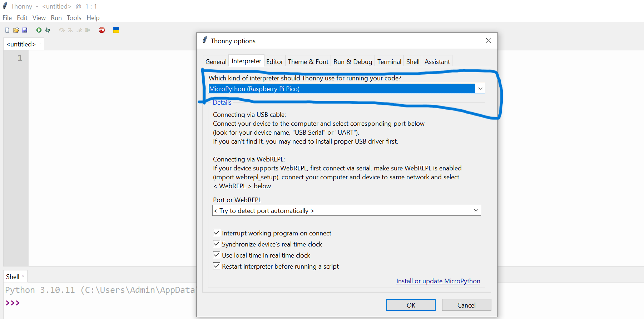Select the untitled editor tab
The image size is (644, 319).
[21, 44]
